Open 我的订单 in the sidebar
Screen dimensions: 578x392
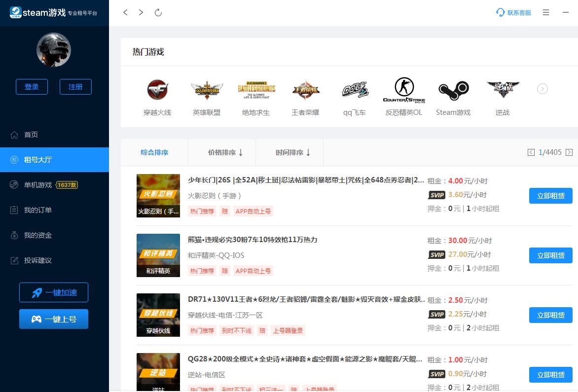click(x=38, y=210)
